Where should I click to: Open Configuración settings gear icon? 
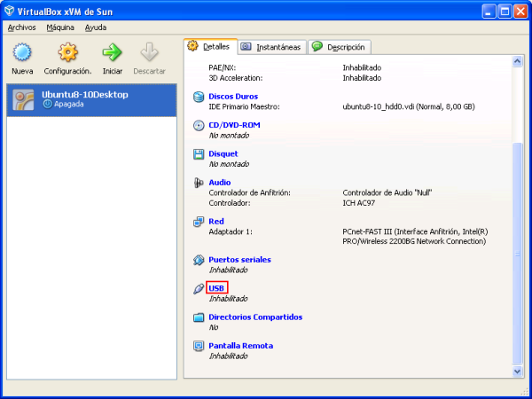click(x=67, y=53)
